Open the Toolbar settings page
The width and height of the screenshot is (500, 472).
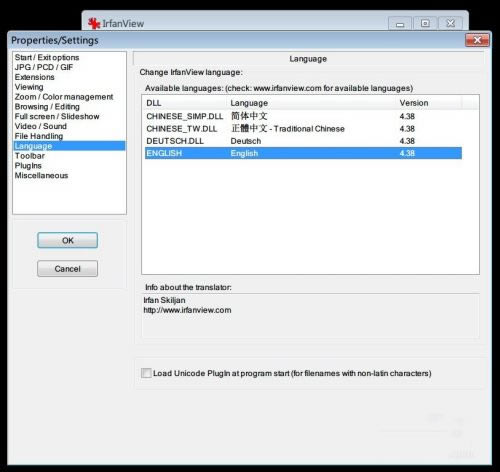point(30,156)
